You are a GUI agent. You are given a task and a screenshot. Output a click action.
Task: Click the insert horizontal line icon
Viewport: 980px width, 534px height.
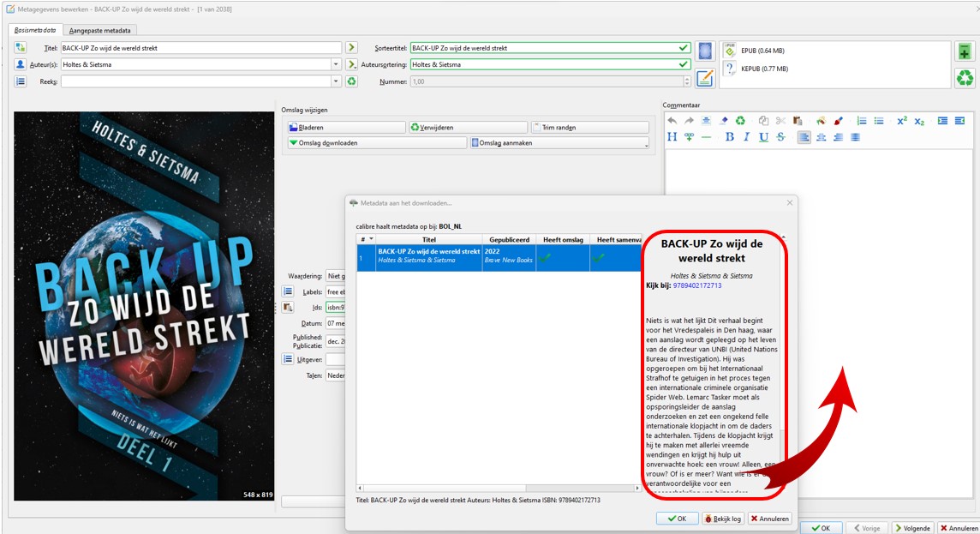point(706,137)
